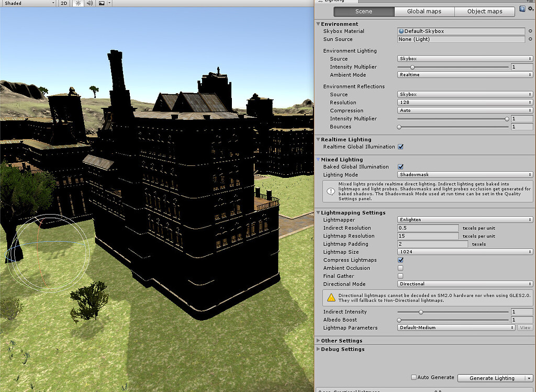536x392 pixels.
Task: Toggle 2D view mode in Scene toolbar
Action: [x=63, y=3]
